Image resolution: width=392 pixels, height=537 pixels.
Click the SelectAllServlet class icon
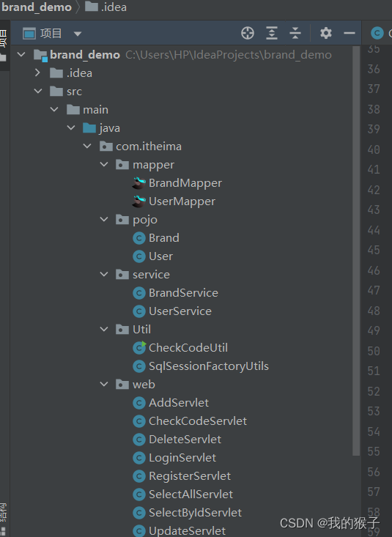pos(138,495)
